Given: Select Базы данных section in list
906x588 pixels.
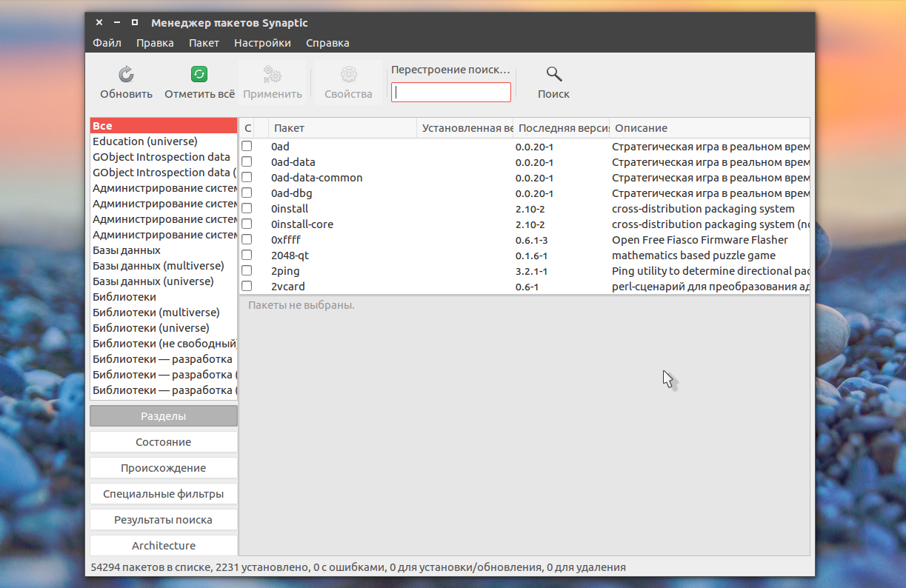Looking at the screenshot, I should coord(127,250).
